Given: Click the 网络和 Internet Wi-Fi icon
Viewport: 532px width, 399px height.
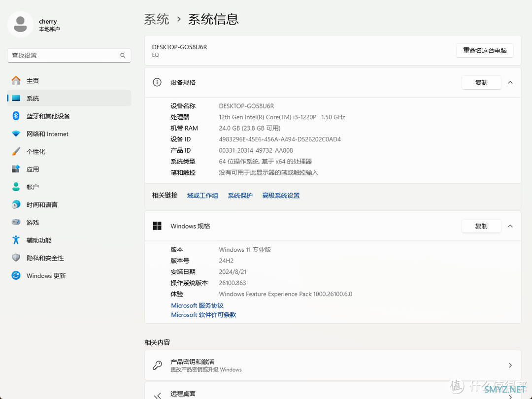Looking at the screenshot, I should [x=16, y=133].
